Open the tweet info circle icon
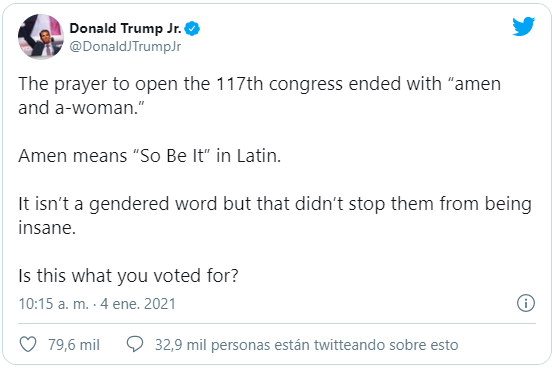The height and width of the screenshot is (369, 552). click(526, 303)
